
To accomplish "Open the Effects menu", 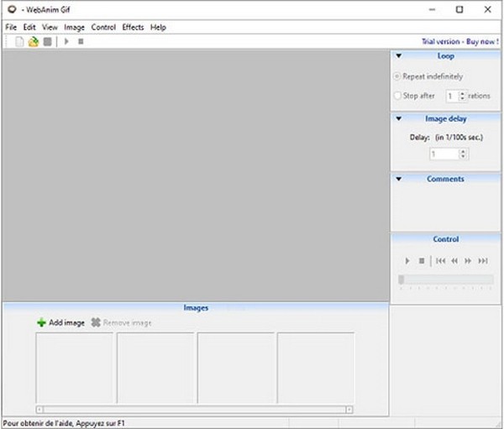I will 133,27.
